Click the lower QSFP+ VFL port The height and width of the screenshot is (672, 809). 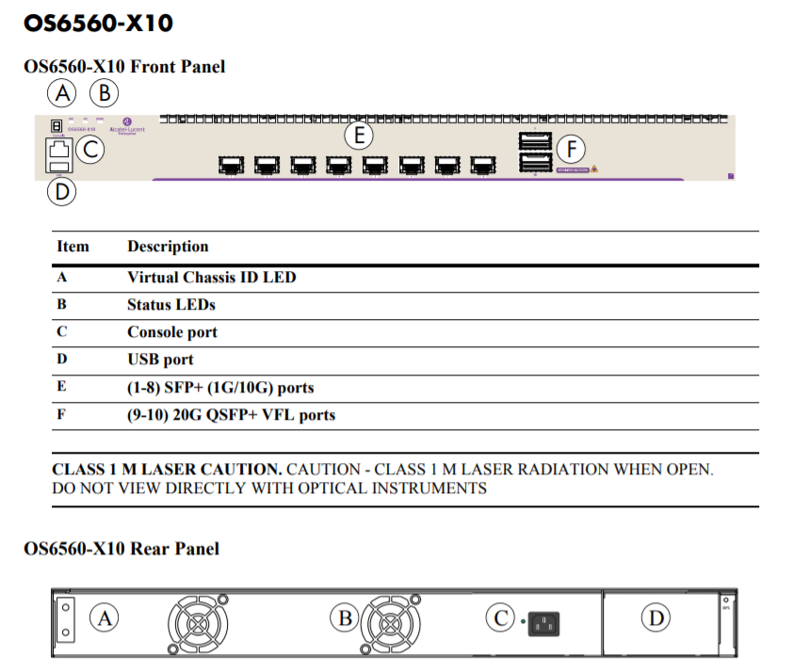(536, 163)
